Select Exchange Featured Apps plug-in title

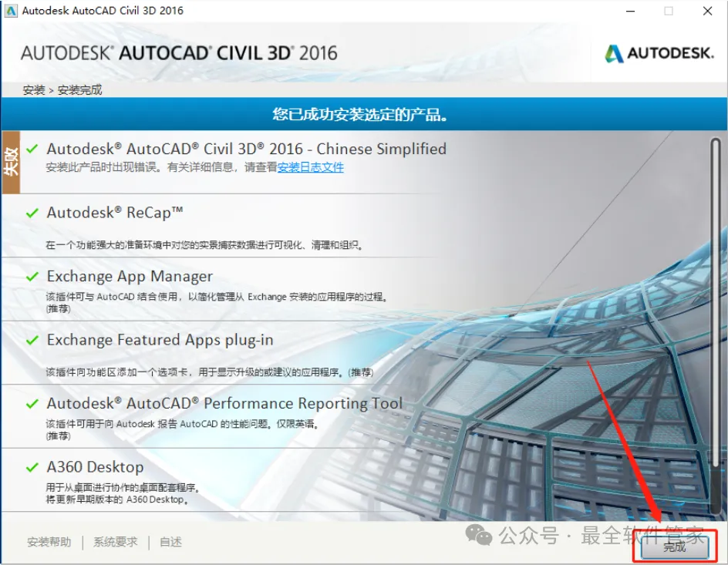point(160,340)
